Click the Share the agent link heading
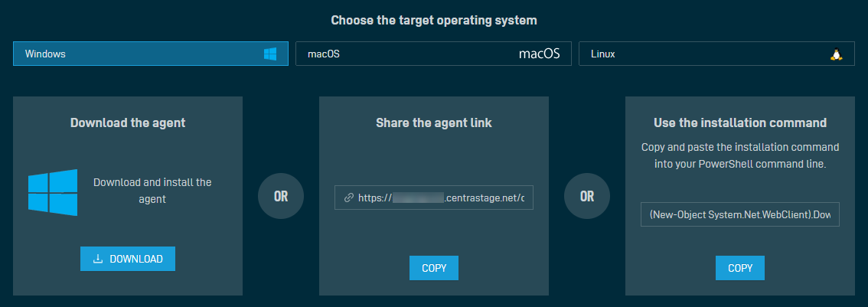This screenshot has width=868, height=307. pos(434,123)
